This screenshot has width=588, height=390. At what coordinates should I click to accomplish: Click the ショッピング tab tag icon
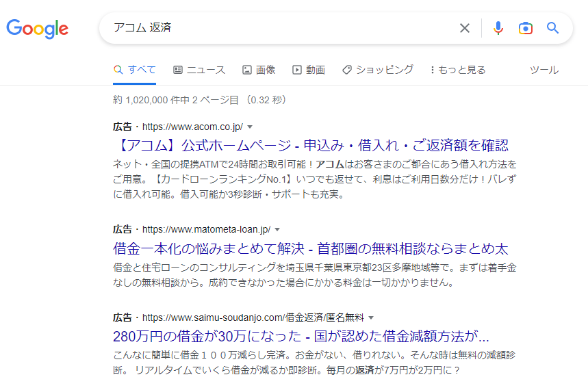point(347,70)
